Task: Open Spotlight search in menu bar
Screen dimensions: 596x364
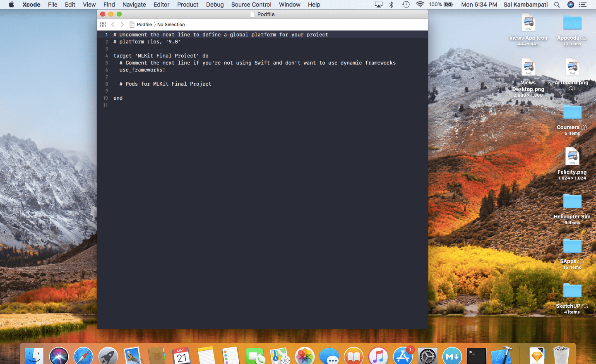Action: click(x=557, y=5)
